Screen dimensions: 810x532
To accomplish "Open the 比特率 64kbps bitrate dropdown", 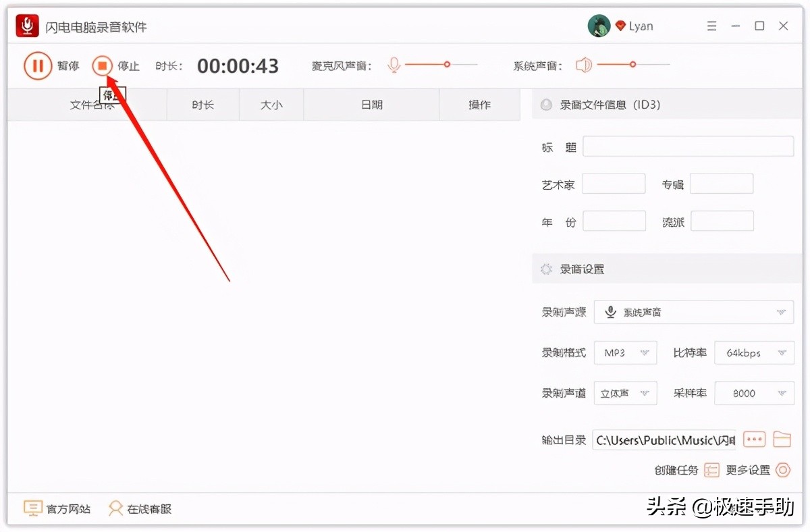I will tap(754, 352).
